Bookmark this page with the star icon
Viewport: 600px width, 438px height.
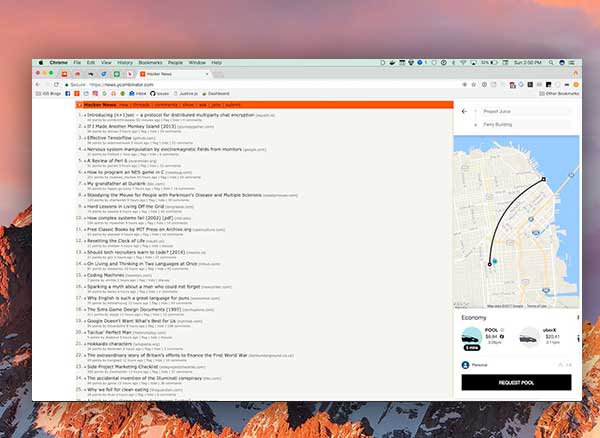(x=474, y=84)
